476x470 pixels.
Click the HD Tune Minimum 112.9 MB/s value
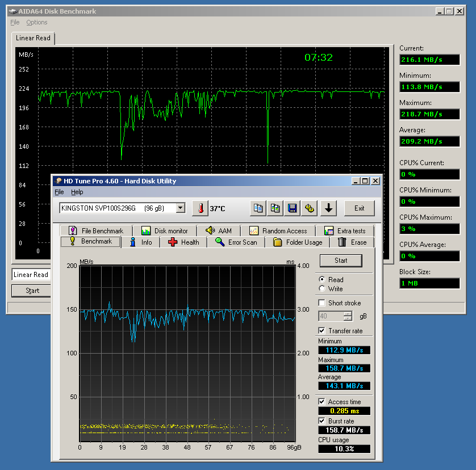coord(344,350)
